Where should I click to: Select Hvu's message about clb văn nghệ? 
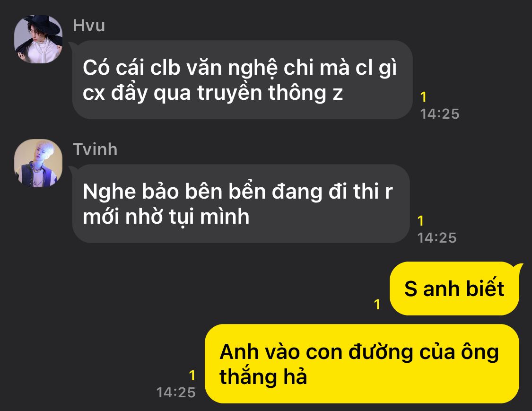[242, 80]
